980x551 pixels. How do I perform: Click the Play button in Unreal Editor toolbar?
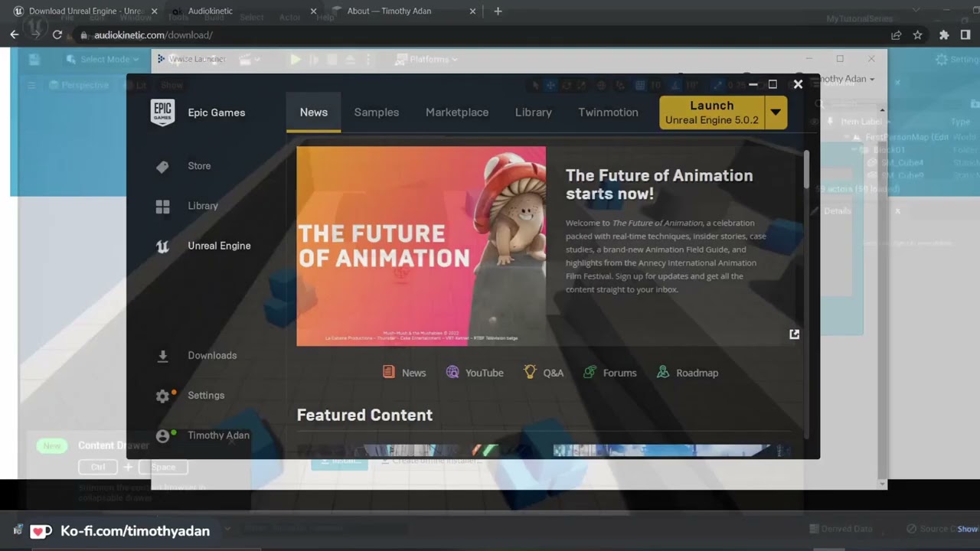pos(296,60)
